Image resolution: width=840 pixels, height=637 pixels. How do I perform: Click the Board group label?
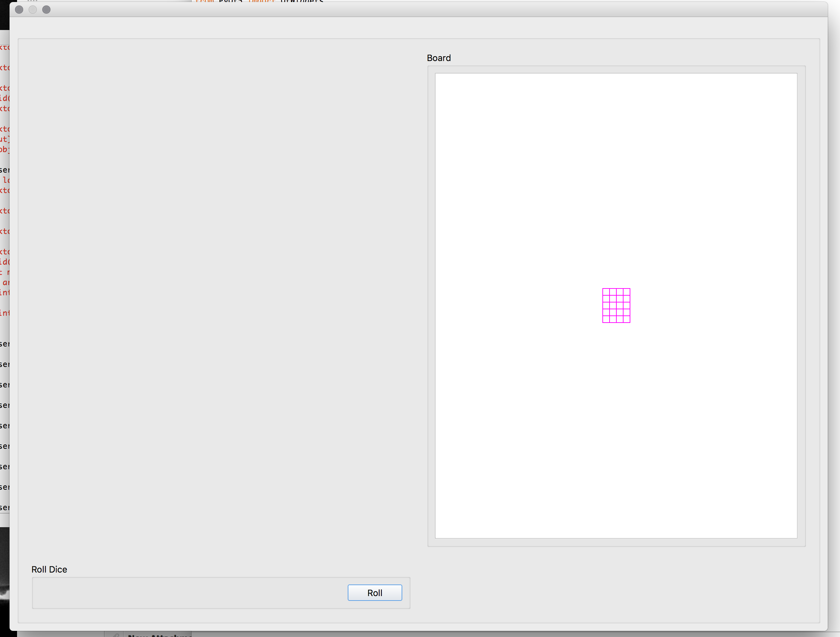pyautogui.click(x=439, y=58)
